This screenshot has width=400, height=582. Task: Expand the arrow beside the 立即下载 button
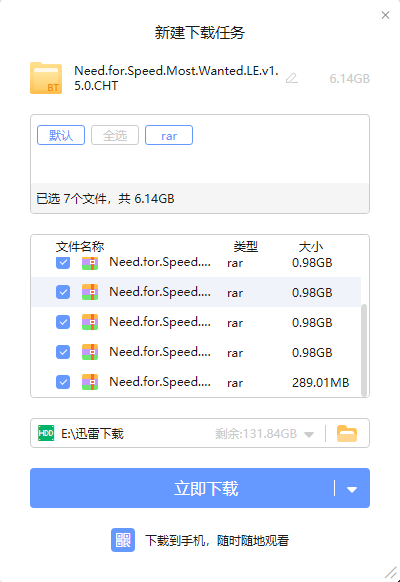(352, 490)
